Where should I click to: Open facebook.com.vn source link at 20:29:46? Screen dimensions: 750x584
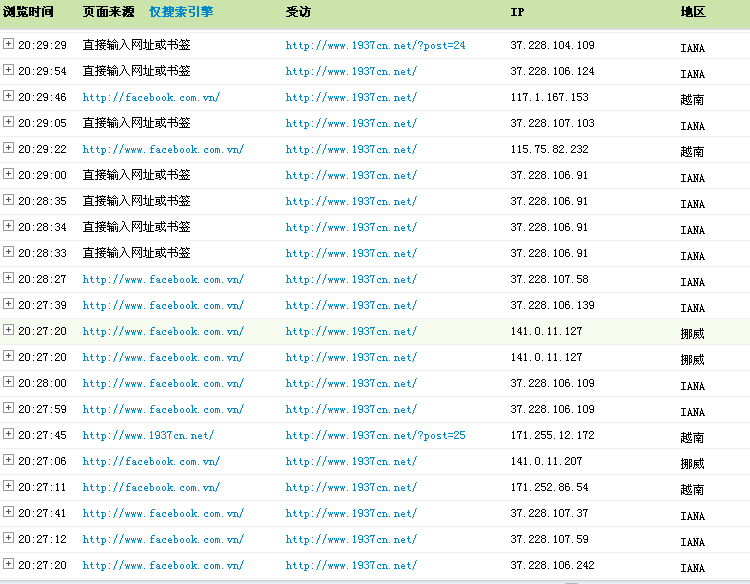pos(151,98)
